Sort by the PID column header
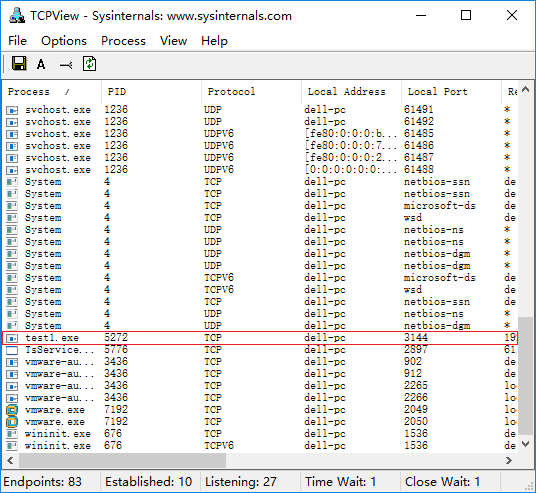Screen dimensions: 536x493 point(151,92)
